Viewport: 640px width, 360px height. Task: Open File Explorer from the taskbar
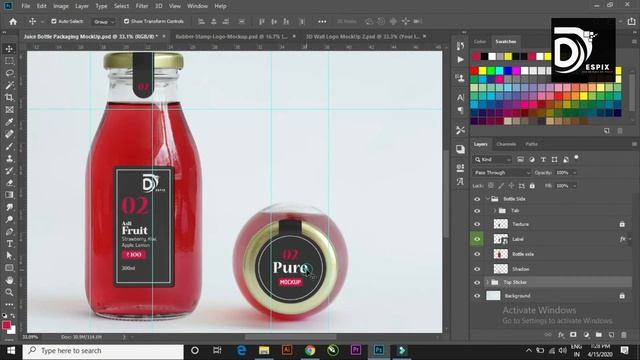tap(264, 350)
